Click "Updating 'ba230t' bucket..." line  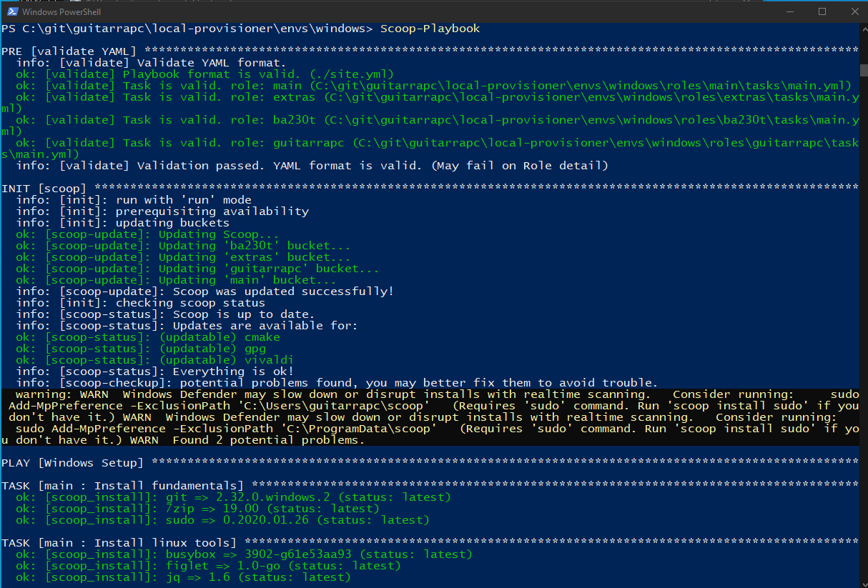pos(183,246)
